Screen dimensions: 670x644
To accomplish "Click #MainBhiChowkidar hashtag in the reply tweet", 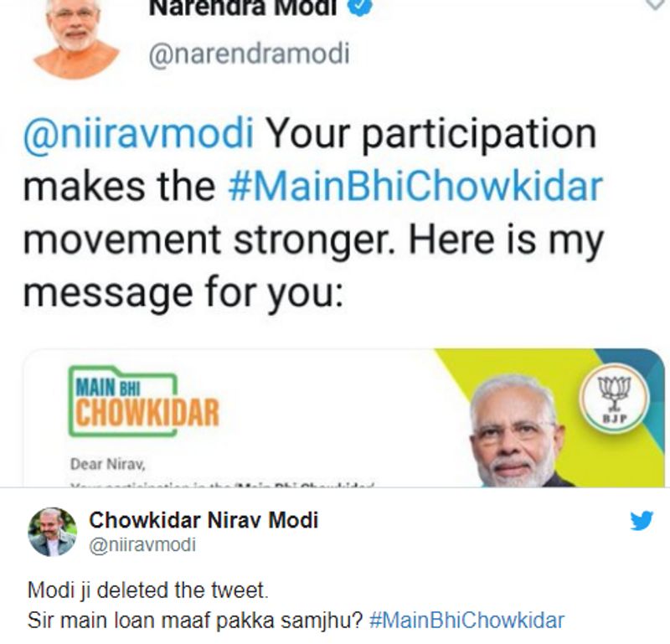I will click(466, 621).
